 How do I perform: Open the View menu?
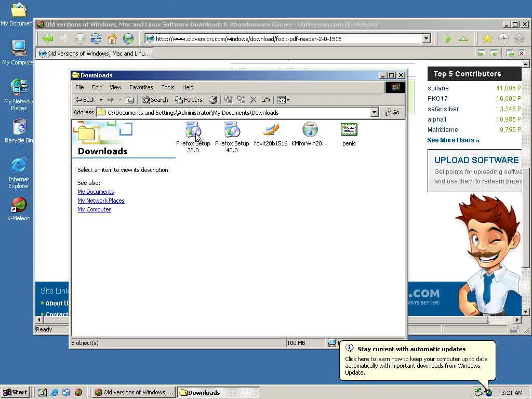click(x=115, y=87)
